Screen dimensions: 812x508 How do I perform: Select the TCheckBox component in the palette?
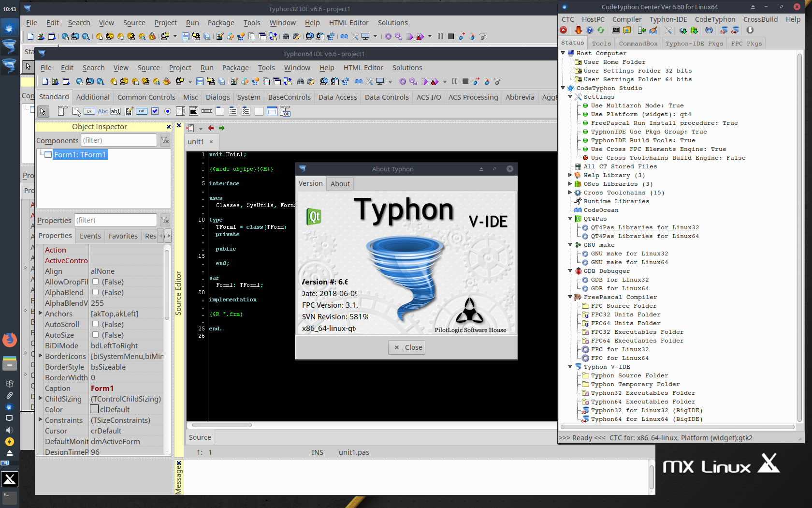pyautogui.click(x=155, y=111)
